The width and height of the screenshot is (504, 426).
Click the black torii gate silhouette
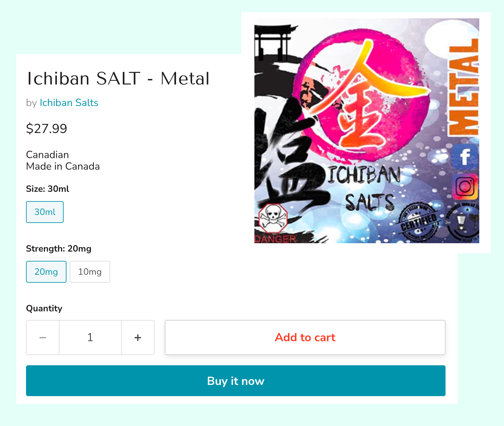[x=273, y=42]
